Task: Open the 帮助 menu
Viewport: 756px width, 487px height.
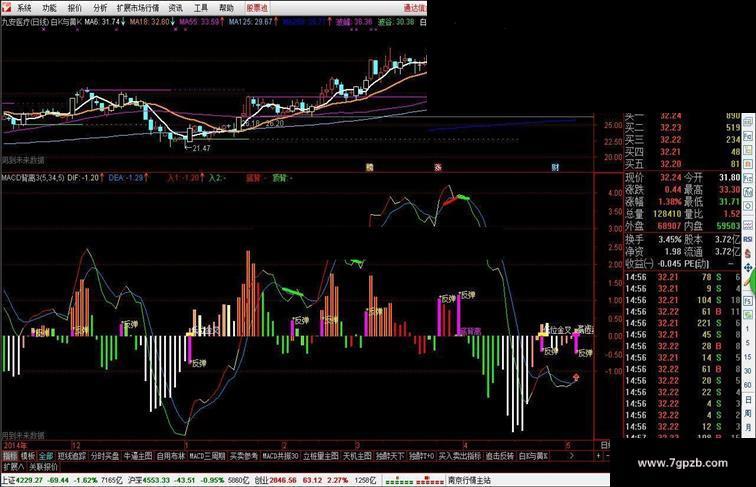Action: point(226,8)
